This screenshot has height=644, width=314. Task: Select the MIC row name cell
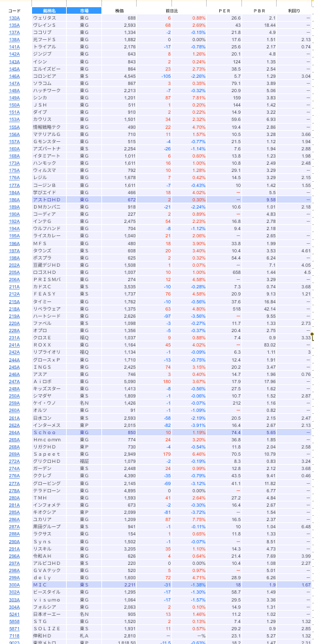49,585
